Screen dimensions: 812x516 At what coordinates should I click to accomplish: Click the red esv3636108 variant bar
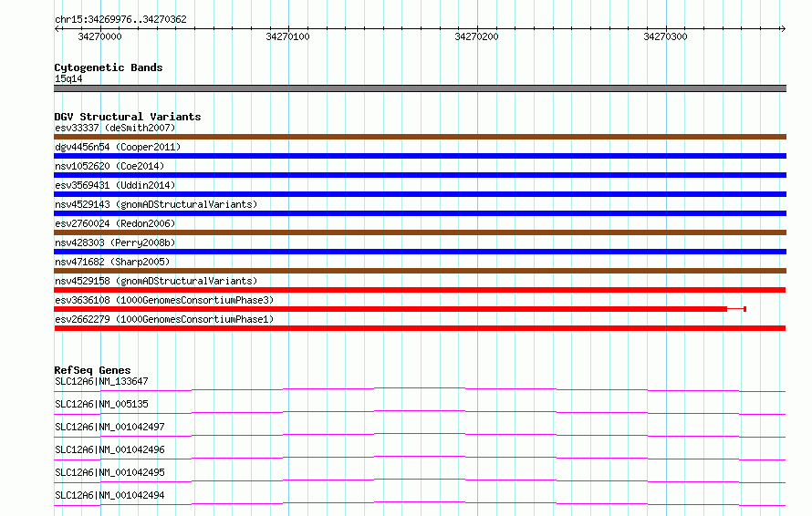[x=400, y=309]
